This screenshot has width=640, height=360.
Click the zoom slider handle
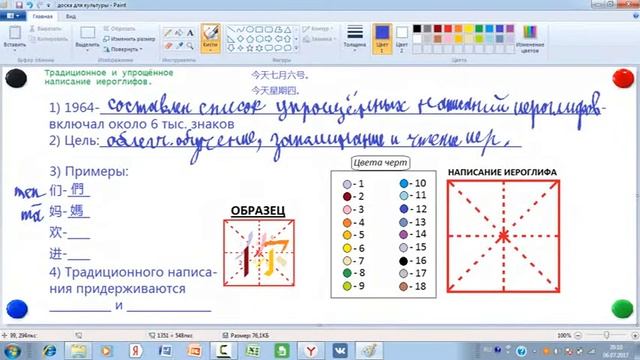click(607, 335)
